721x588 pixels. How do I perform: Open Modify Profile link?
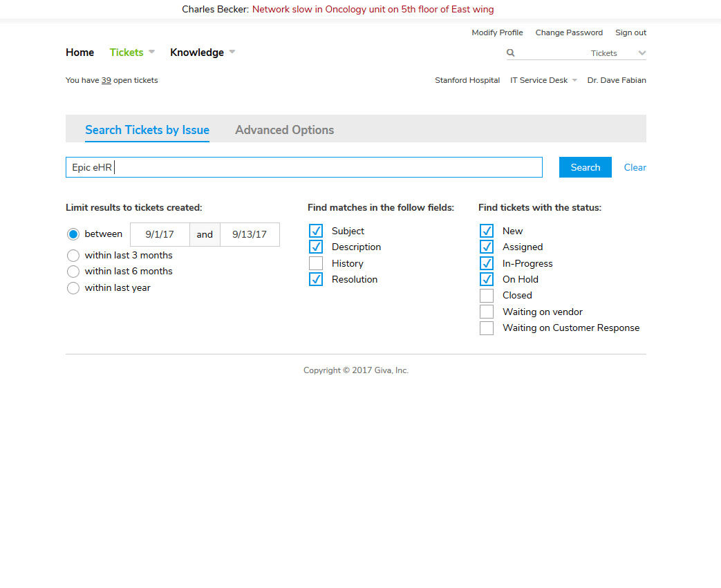497,32
